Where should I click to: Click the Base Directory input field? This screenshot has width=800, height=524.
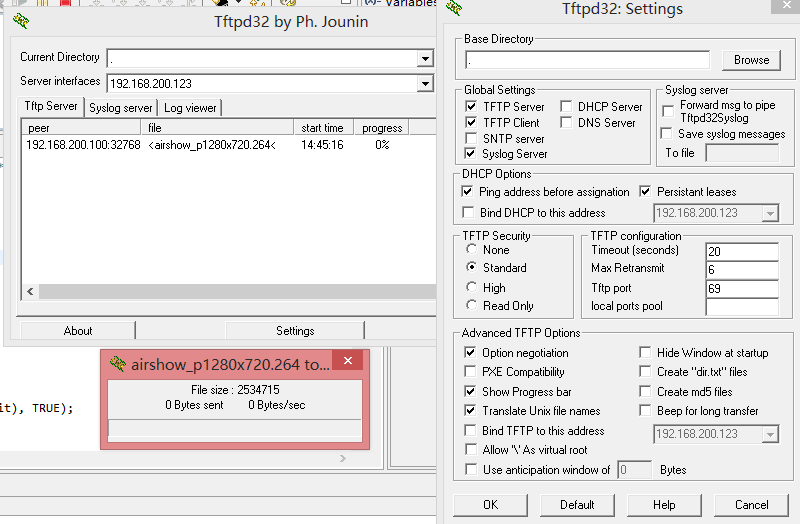587,60
